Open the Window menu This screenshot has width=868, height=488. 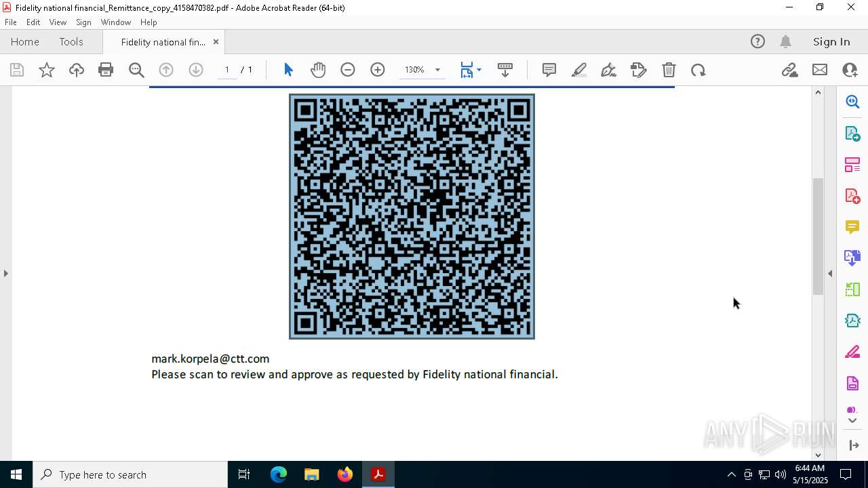(x=116, y=22)
